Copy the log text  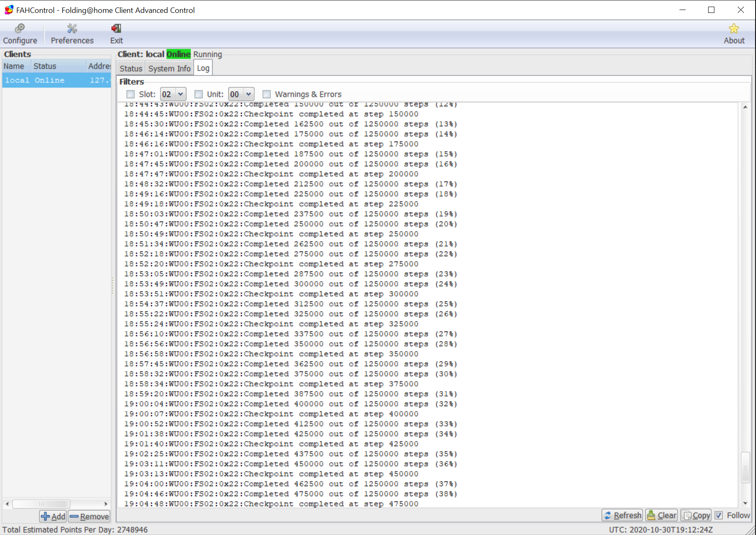(696, 515)
